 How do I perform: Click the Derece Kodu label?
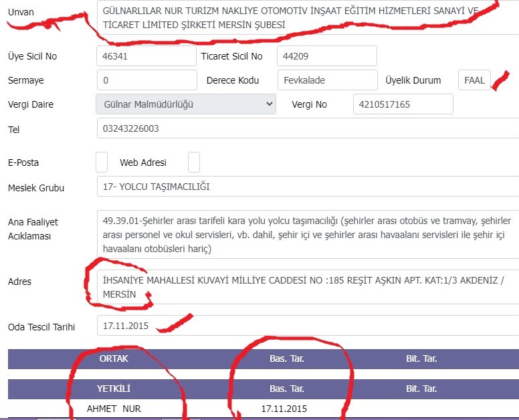[233, 80]
